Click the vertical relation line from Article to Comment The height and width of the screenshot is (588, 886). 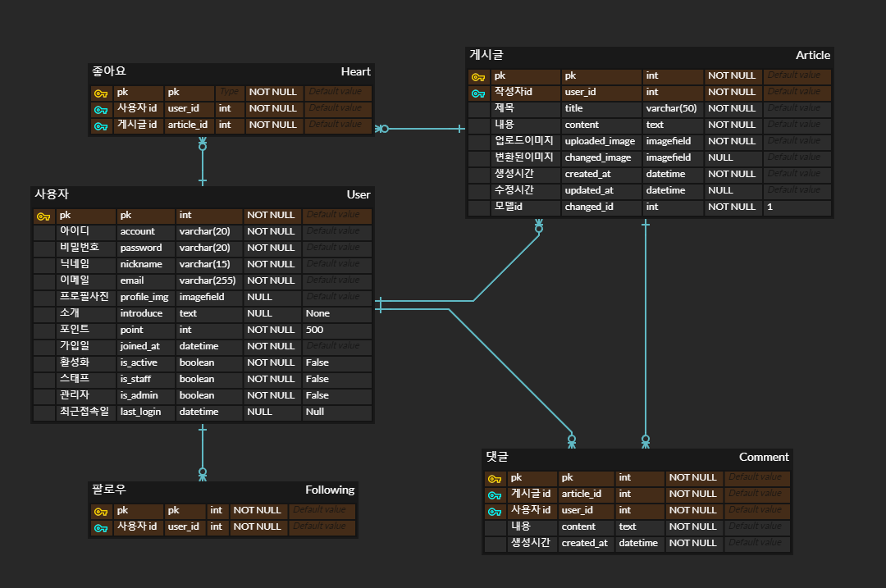646,333
